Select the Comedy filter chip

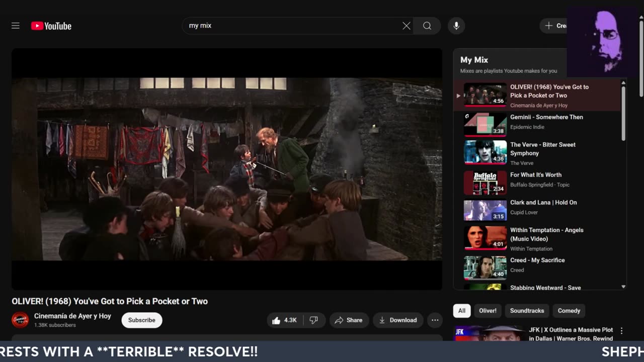pyautogui.click(x=569, y=311)
